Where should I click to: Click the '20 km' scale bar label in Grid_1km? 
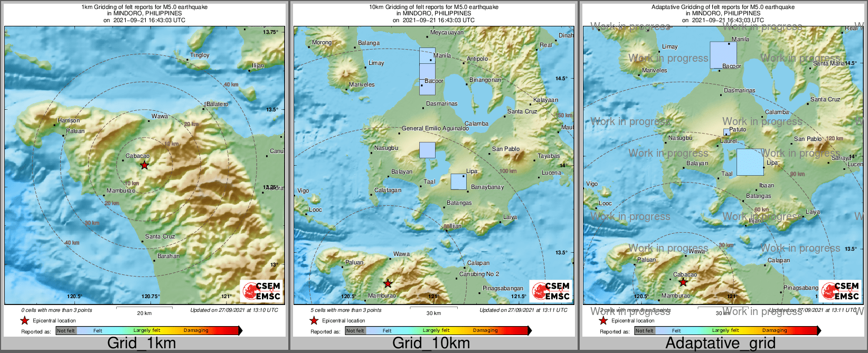(144, 313)
